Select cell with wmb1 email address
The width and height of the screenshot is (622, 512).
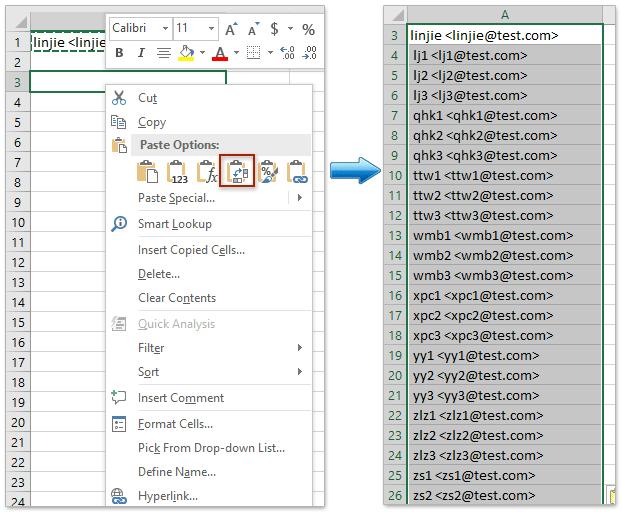tap(504, 236)
